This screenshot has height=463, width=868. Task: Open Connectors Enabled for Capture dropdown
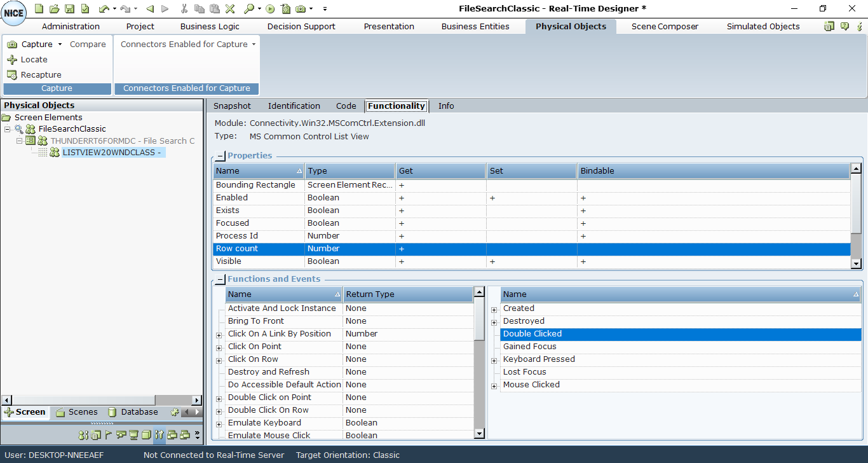(x=254, y=45)
